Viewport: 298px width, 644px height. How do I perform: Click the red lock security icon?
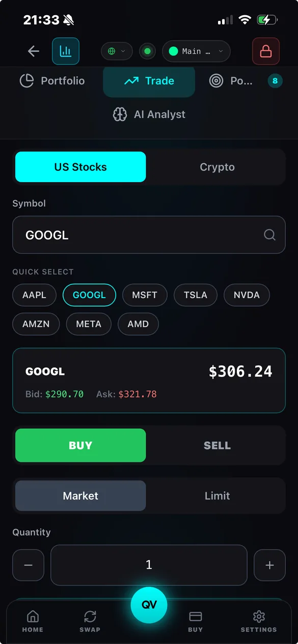click(265, 51)
